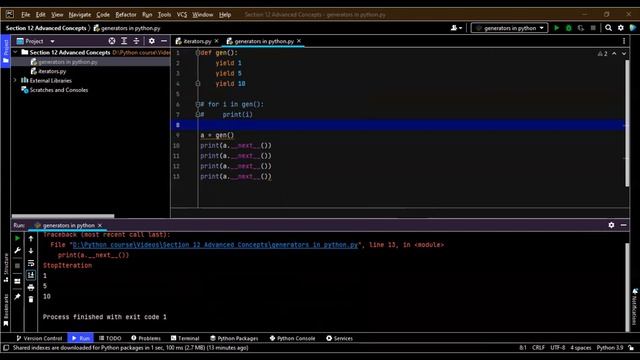The width and height of the screenshot is (640, 360).
Task: Expand External Libraries node
Action: point(15,80)
